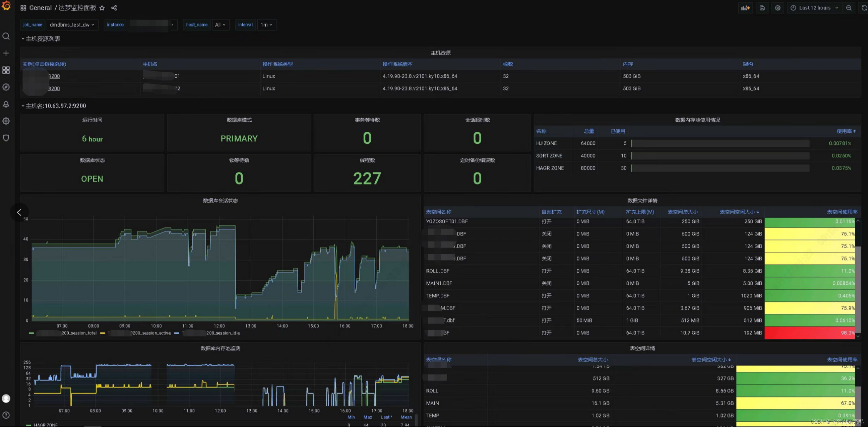
Task: Open the interval 1m dropdown
Action: tap(266, 25)
